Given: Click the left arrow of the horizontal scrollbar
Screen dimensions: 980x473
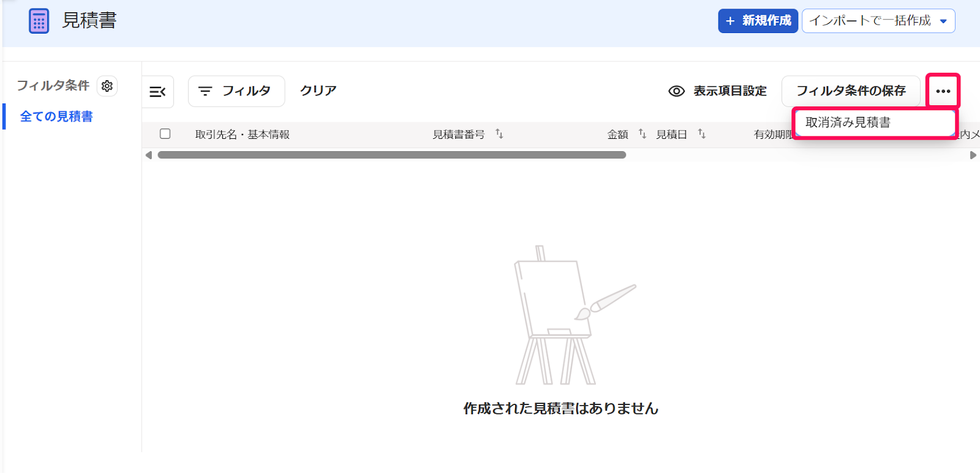Looking at the screenshot, I should tap(149, 155).
